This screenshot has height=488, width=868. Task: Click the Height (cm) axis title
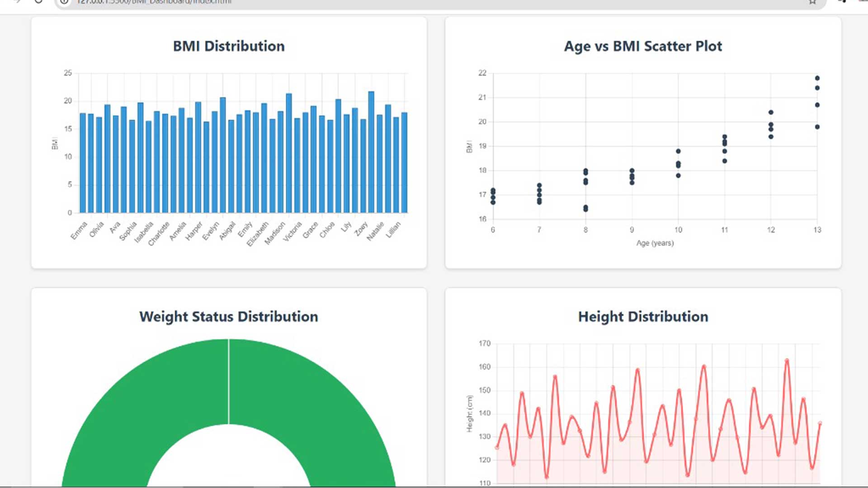tap(469, 414)
